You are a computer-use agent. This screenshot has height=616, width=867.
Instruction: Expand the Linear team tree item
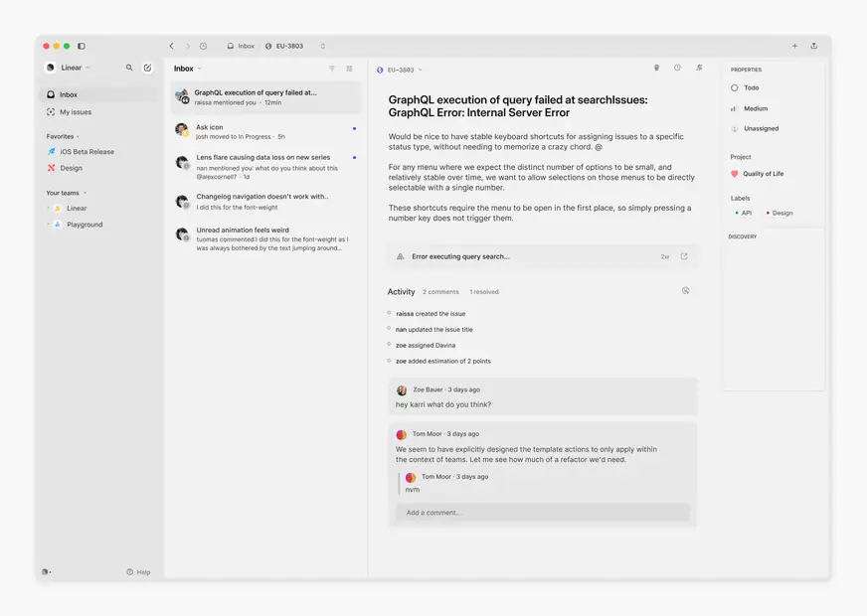49,209
